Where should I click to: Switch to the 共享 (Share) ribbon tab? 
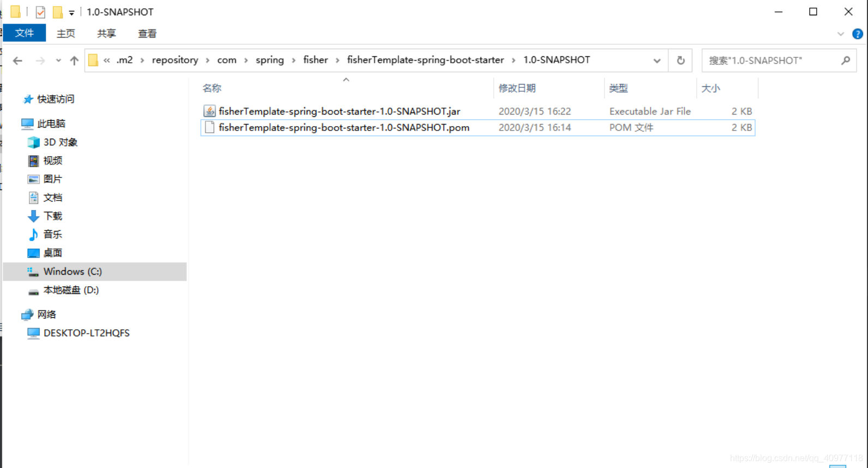click(x=106, y=33)
